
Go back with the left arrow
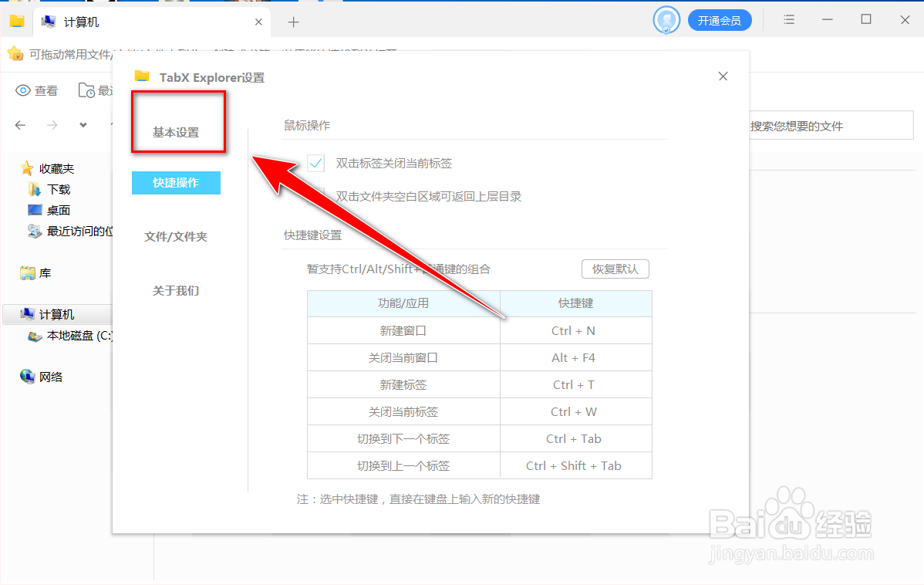pos(21,125)
